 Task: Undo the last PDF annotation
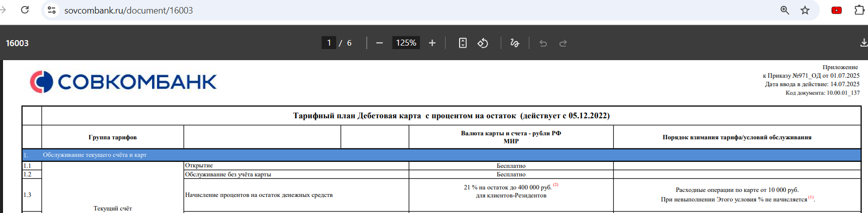pyautogui.click(x=543, y=43)
